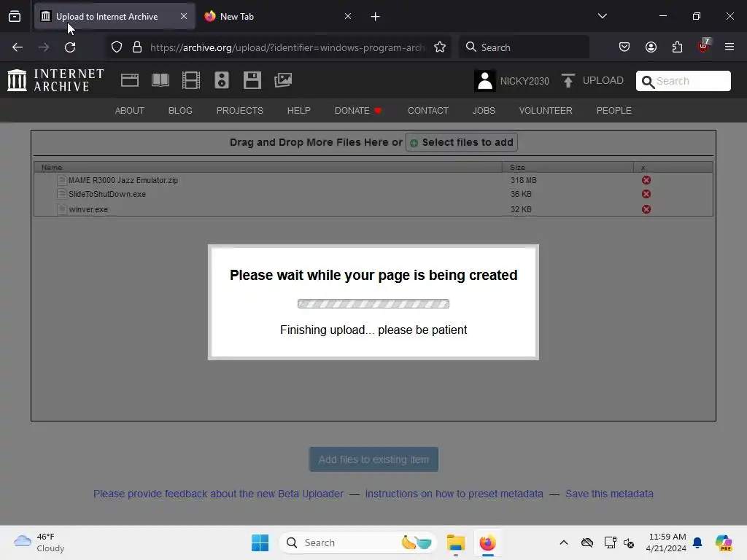Close the New Tab tab
747x560 pixels.
[348, 16]
